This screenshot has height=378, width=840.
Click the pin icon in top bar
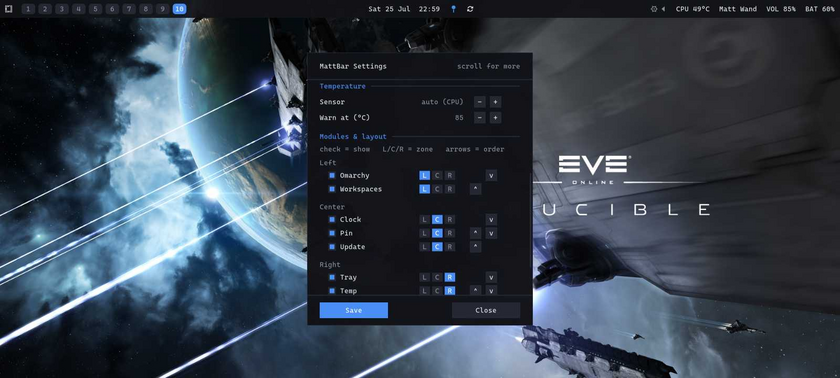(453, 9)
